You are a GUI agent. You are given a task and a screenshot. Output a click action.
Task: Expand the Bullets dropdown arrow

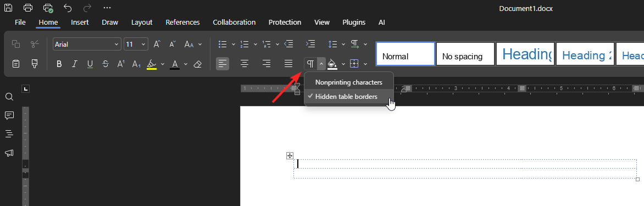234,44
